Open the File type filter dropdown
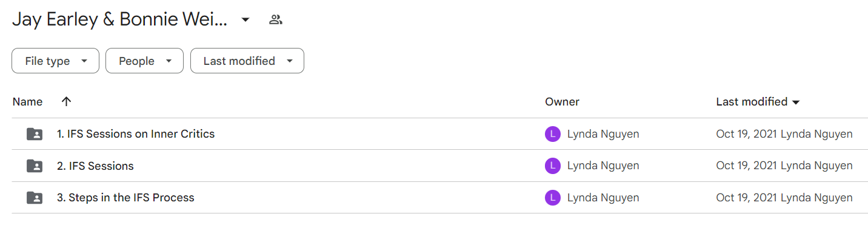868x225 pixels. click(55, 61)
